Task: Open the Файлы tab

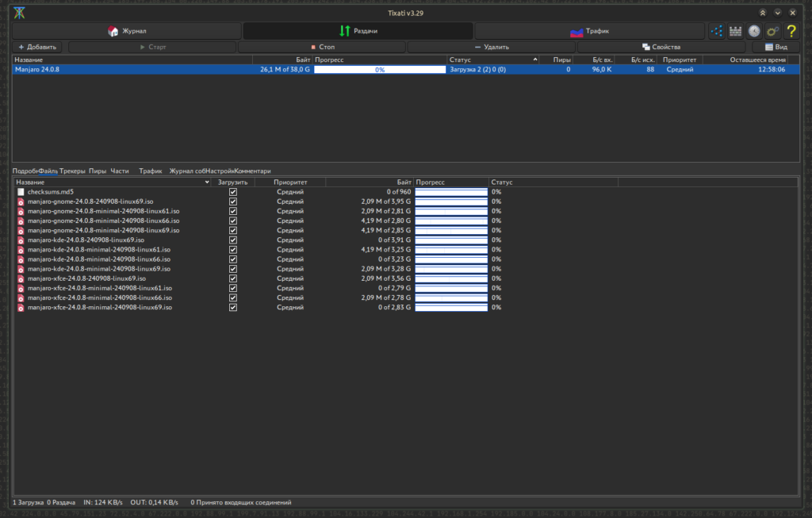Action: pos(48,171)
